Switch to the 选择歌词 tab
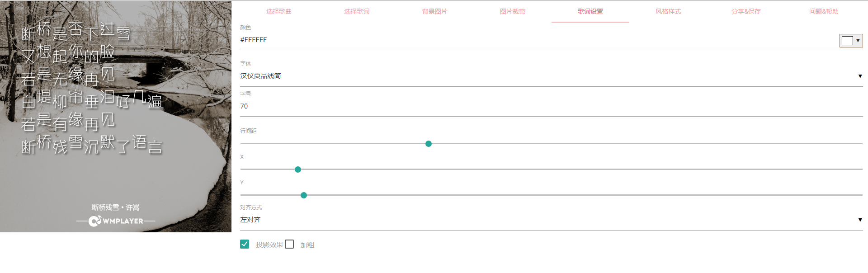This screenshot has height=273, width=868. [356, 11]
